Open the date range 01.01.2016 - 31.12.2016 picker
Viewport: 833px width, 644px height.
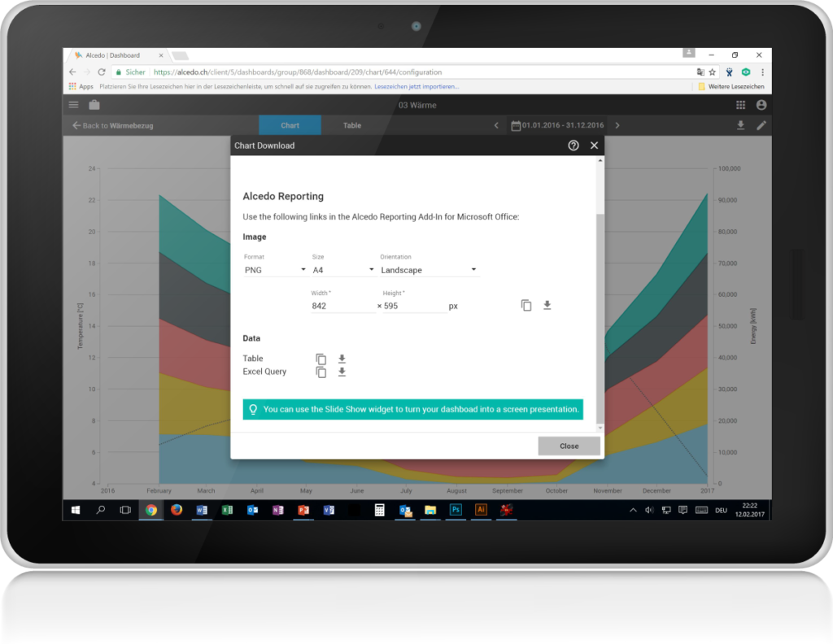[557, 125]
